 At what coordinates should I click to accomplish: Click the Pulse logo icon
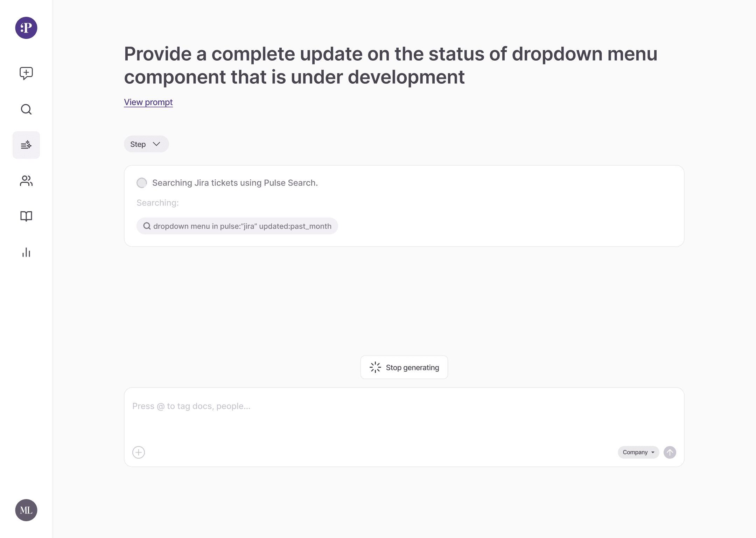click(26, 28)
